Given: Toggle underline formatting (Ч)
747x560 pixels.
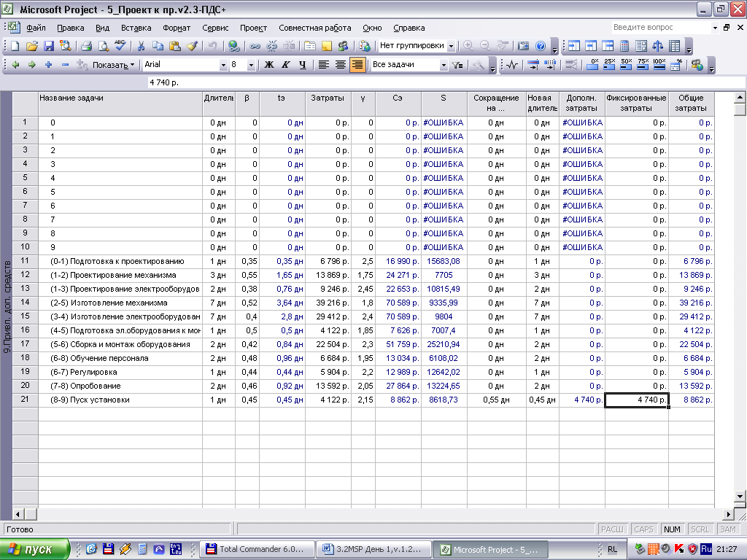Looking at the screenshot, I should coord(302,65).
